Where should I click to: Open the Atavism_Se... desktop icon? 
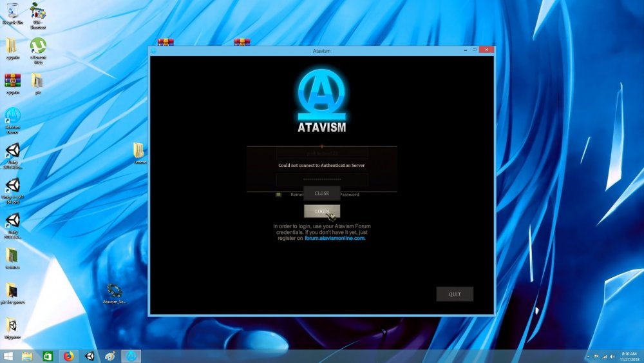tap(115, 291)
